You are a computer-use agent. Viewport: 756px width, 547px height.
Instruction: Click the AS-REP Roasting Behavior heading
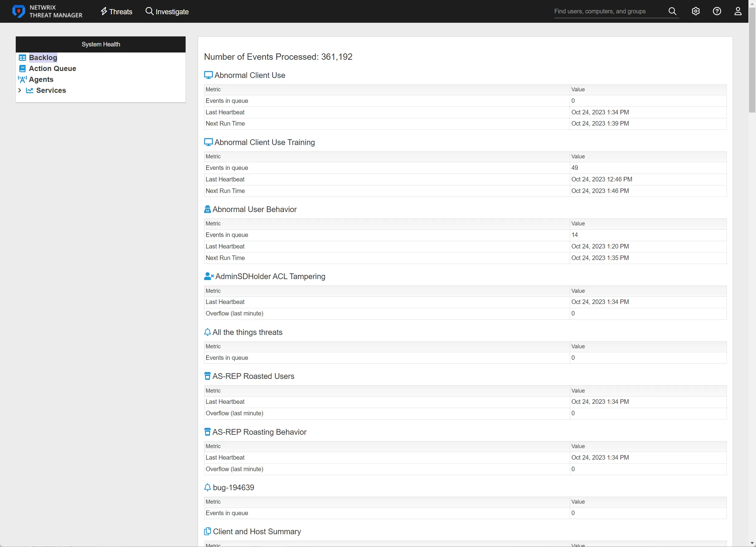(x=259, y=432)
